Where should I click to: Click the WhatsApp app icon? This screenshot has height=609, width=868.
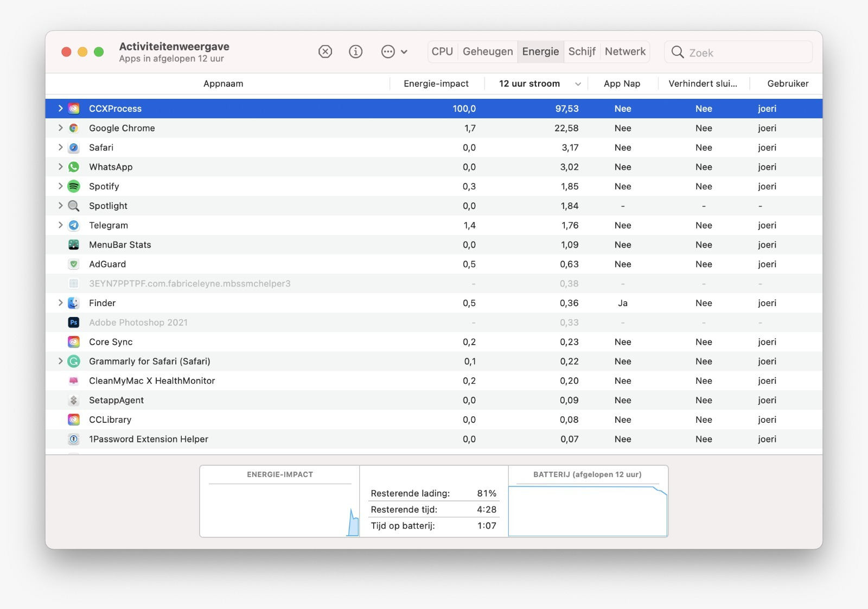[x=74, y=167]
